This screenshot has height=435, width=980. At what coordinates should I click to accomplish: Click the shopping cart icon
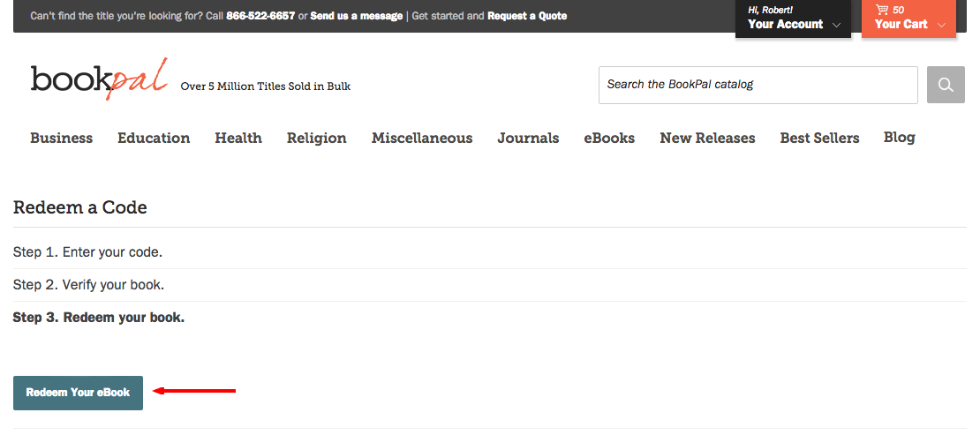click(882, 10)
